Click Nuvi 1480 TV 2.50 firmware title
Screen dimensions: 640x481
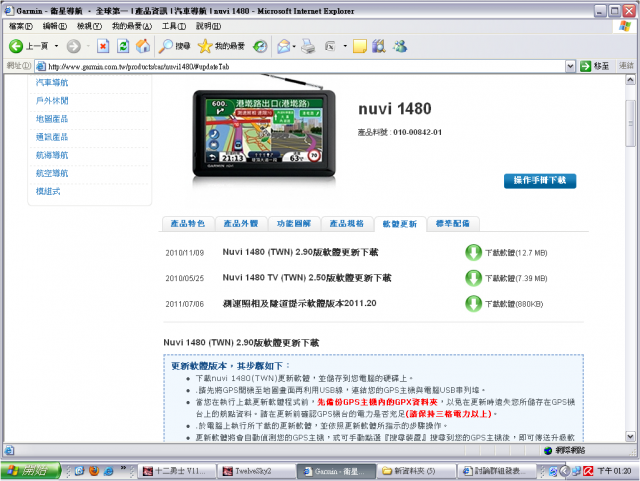[307, 278]
